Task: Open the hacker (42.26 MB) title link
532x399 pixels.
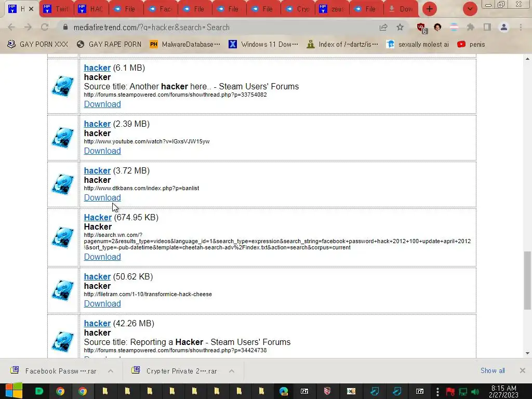Action: tap(97, 323)
